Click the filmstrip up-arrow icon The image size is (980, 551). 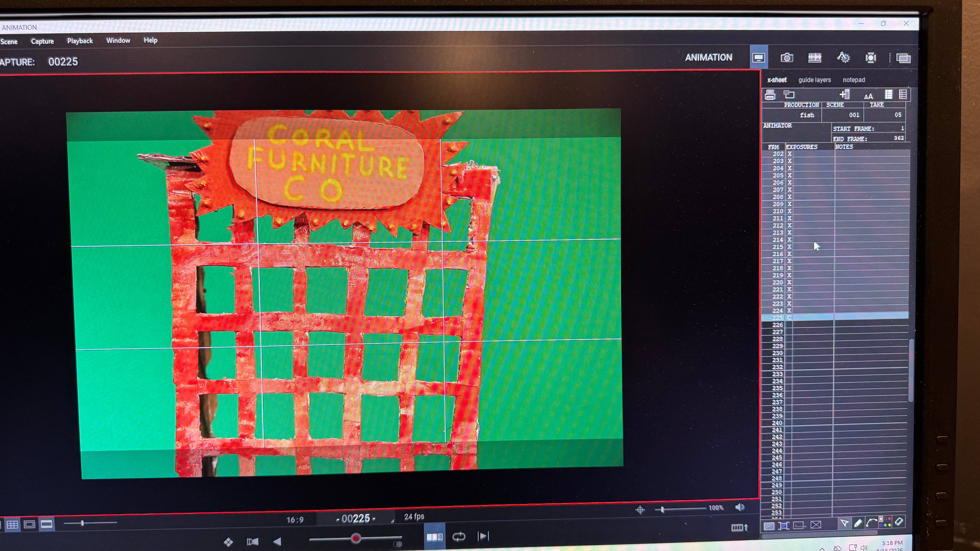[x=740, y=528]
